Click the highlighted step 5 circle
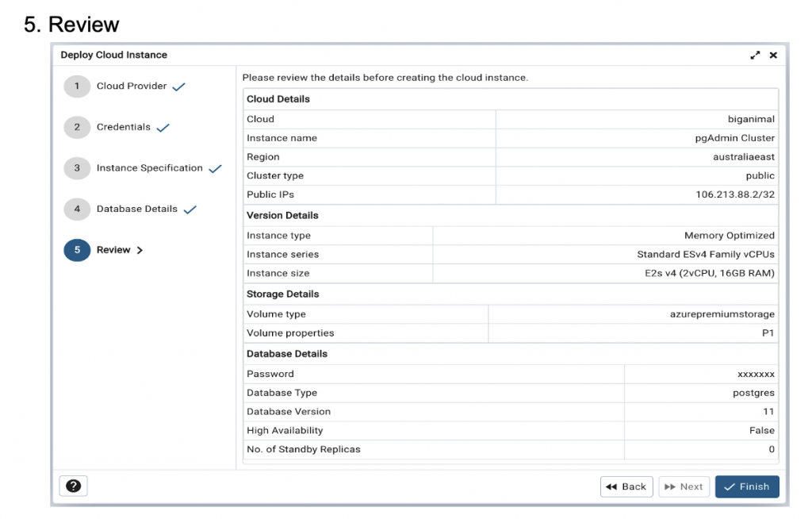The height and width of the screenshot is (519, 812). (x=77, y=250)
